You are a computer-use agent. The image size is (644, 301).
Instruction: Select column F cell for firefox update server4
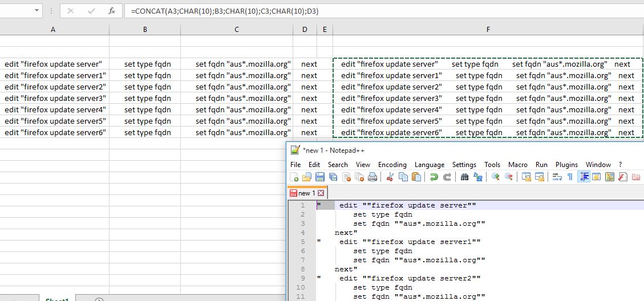click(488, 109)
